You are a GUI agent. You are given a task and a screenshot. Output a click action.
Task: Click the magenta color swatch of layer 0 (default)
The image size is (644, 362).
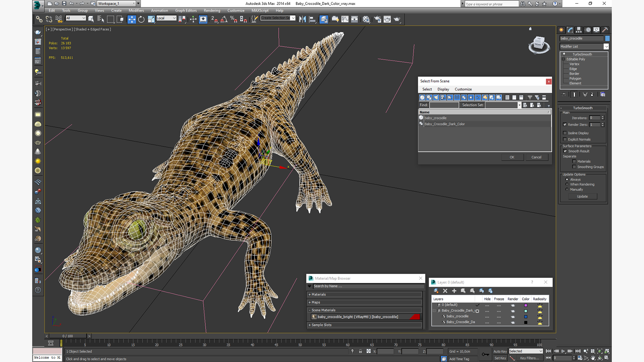tap(526, 305)
